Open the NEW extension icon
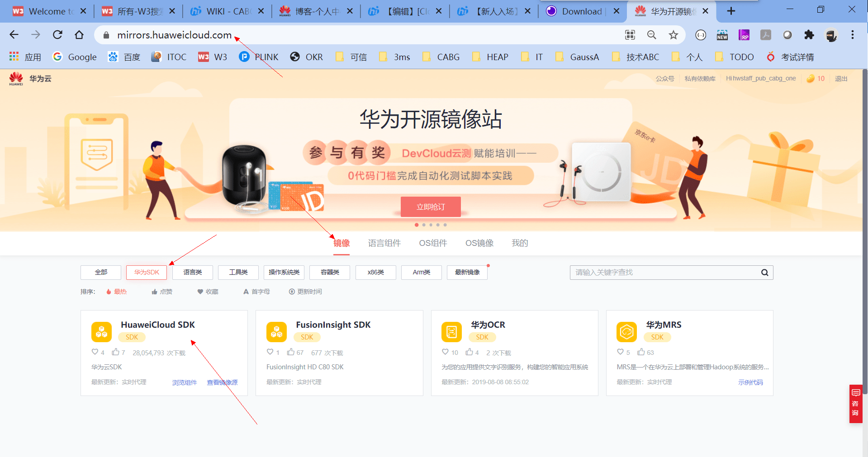 [x=722, y=35]
